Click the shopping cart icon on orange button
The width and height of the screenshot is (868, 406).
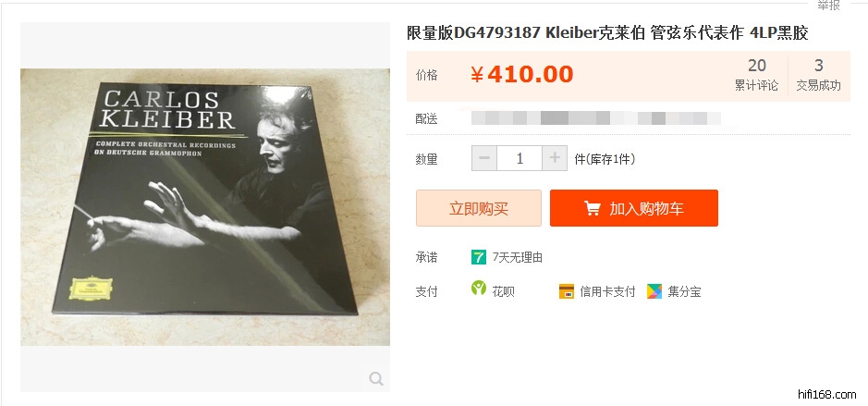(592, 208)
